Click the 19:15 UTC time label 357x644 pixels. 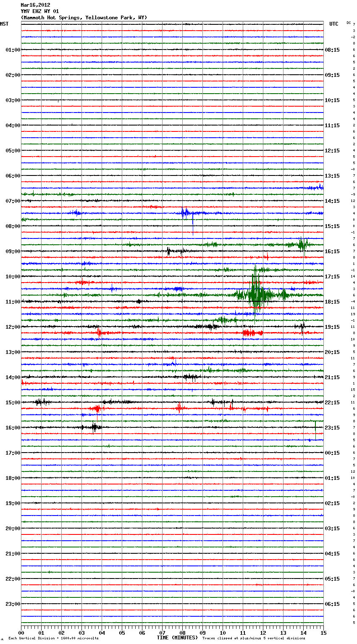pos(332,327)
